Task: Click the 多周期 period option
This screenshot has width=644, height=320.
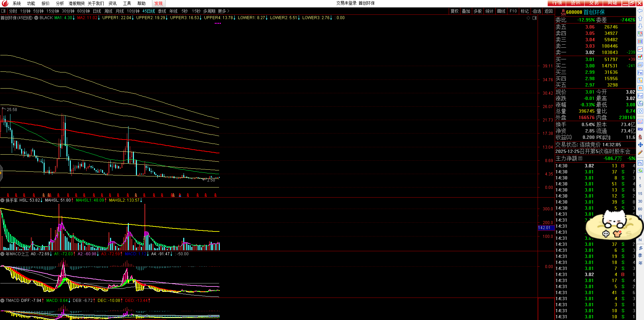Action: pyautogui.click(x=209, y=11)
